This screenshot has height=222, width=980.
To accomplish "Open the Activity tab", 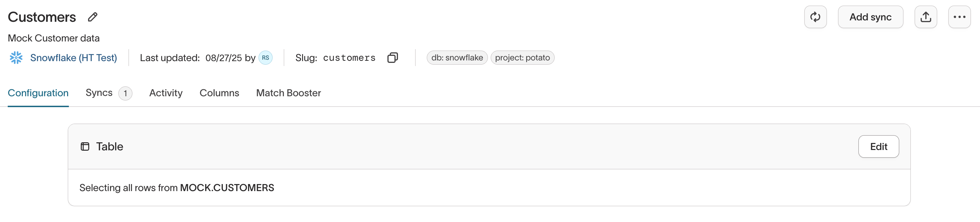I will pyautogui.click(x=165, y=93).
